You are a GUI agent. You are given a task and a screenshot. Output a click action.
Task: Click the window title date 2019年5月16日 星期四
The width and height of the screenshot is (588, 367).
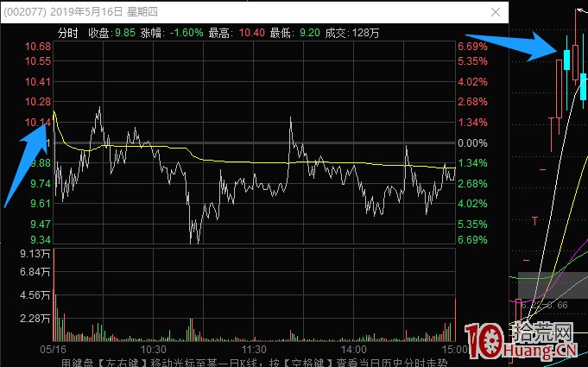(104, 12)
